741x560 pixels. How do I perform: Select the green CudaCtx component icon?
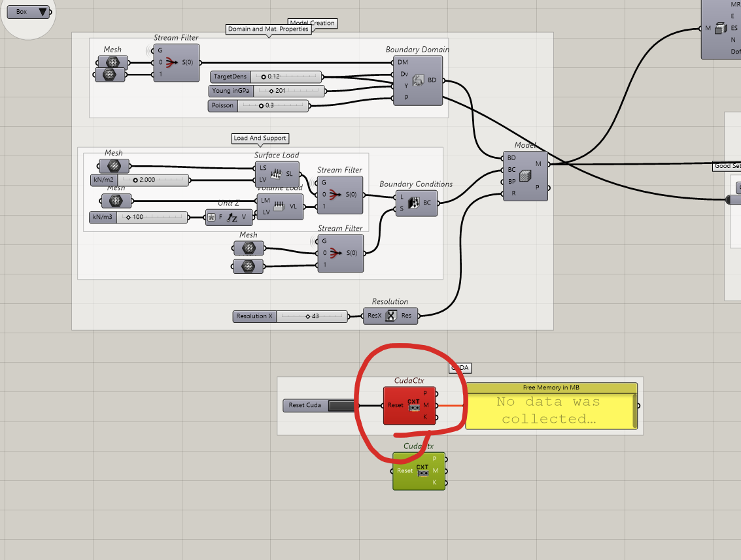coord(422,470)
